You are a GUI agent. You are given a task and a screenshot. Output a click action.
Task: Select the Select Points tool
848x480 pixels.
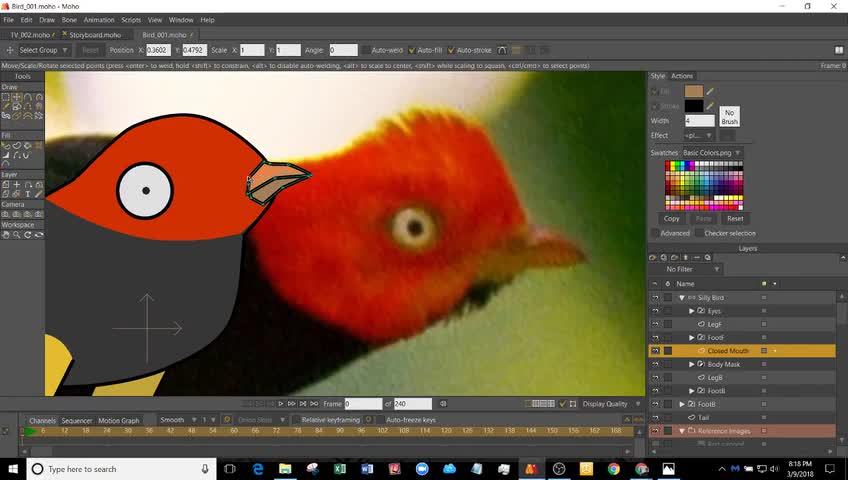pos(5,97)
